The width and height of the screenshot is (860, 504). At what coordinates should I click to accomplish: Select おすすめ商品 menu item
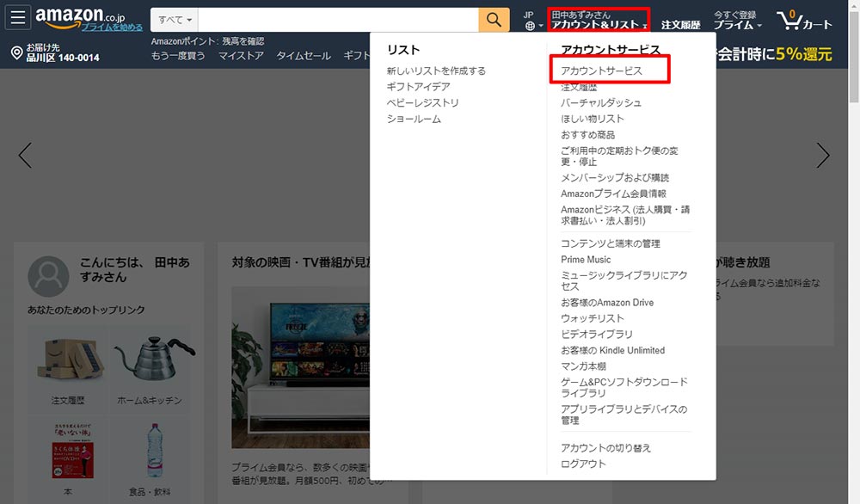pos(587,134)
